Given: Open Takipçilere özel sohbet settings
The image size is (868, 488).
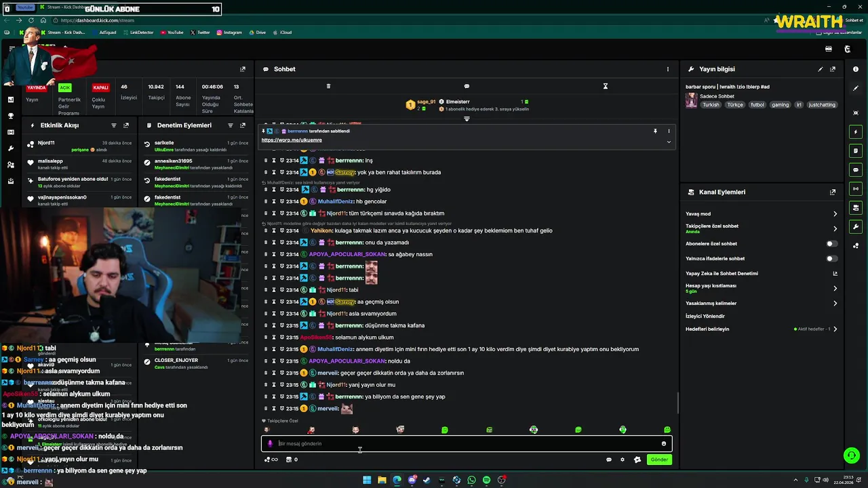Looking at the screenshot, I should pos(762,228).
